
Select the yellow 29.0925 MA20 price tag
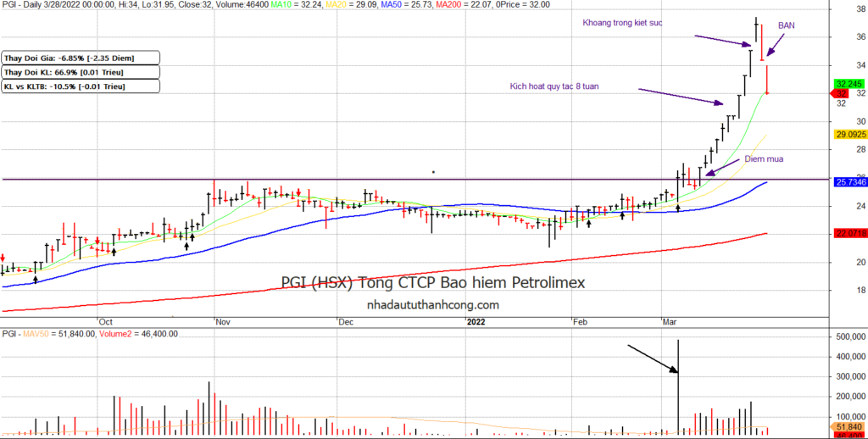click(x=848, y=135)
